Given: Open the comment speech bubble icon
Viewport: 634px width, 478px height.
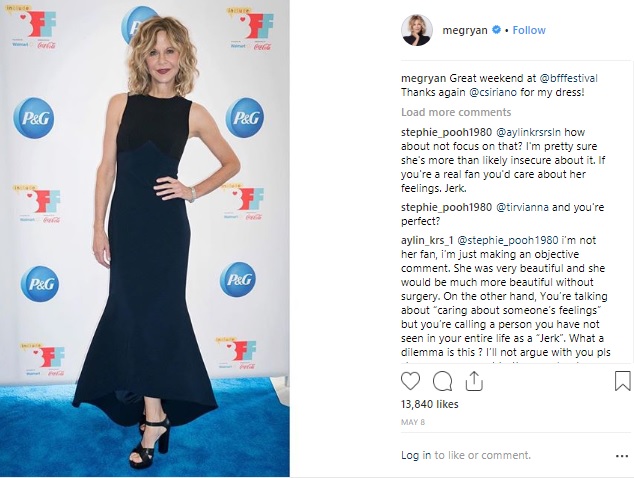Looking at the screenshot, I should 442,381.
